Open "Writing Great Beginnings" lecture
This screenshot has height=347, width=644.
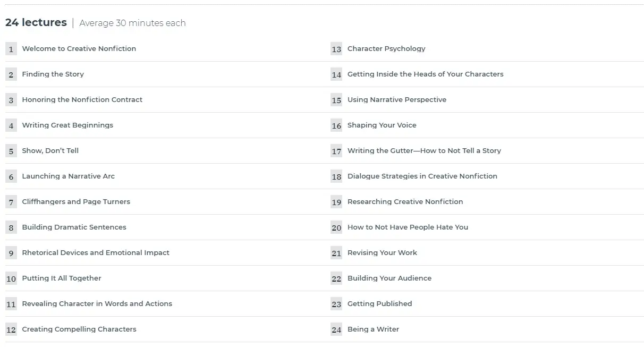67,125
